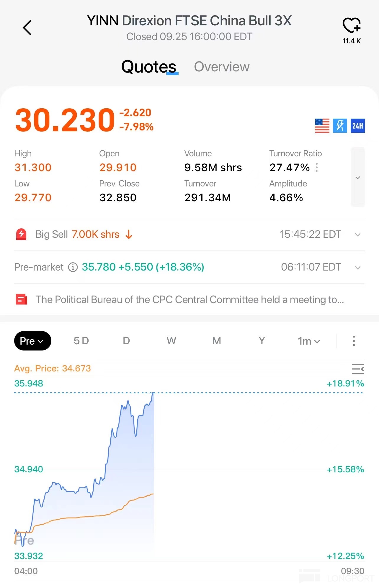Switch to the Overview tab
Screen dimensions: 379x588
pyautogui.click(x=222, y=67)
